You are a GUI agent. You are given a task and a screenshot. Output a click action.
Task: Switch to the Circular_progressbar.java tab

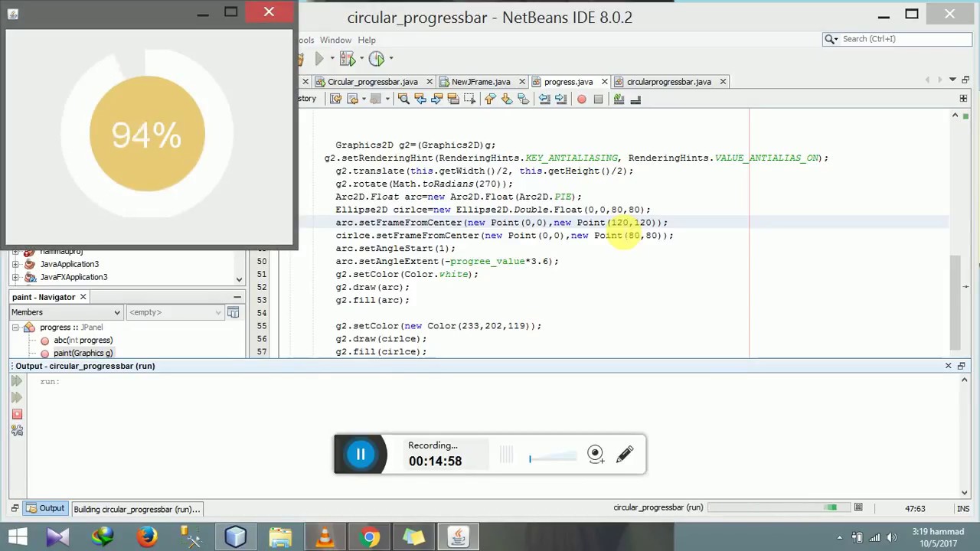373,82
